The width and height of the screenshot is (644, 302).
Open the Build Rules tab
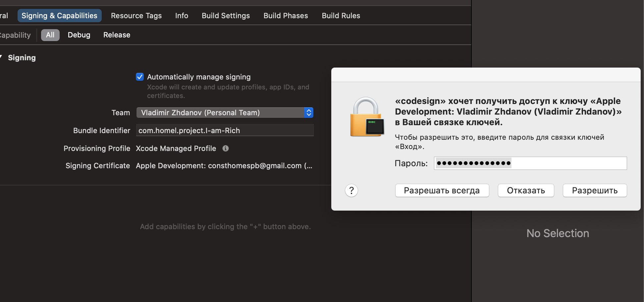pos(341,16)
